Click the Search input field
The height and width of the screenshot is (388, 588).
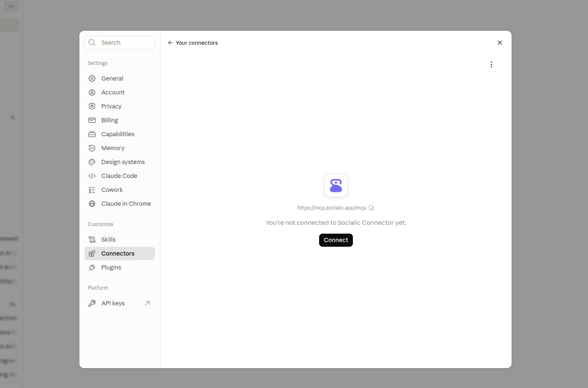point(119,43)
